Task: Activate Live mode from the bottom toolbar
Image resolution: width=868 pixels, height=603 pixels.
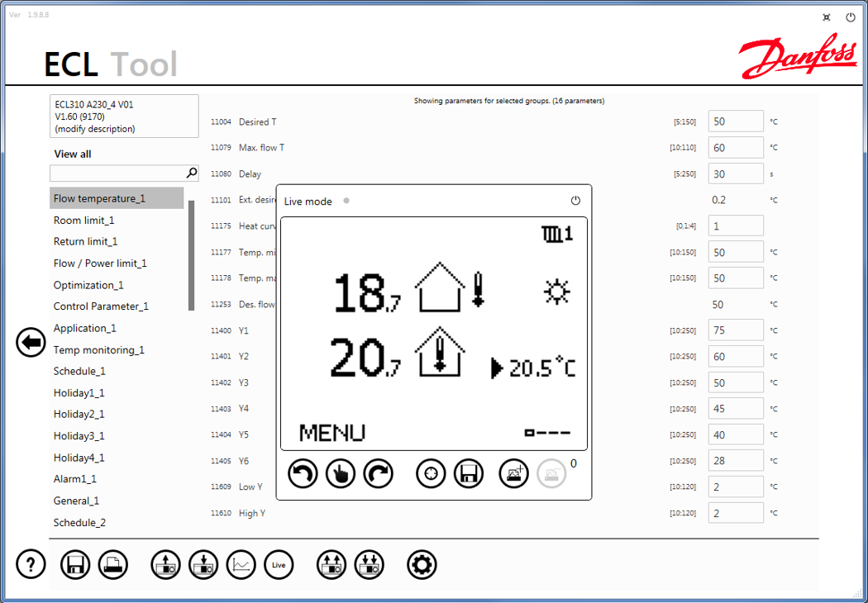Action: click(x=279, y=564)
